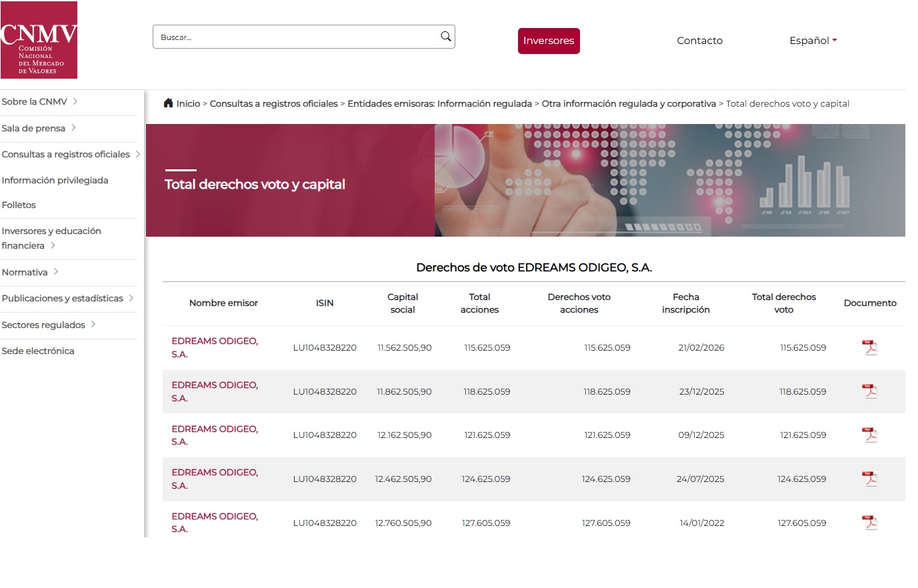Open the first EDREAMS ODIGEO, S.A. link
918x588 pixels.
click(215, 347)
